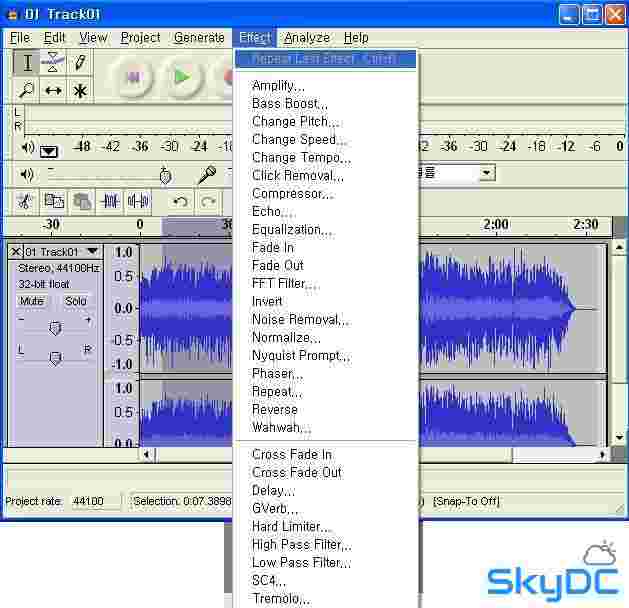Select the Envelope tool

click(x=53, y=63)
